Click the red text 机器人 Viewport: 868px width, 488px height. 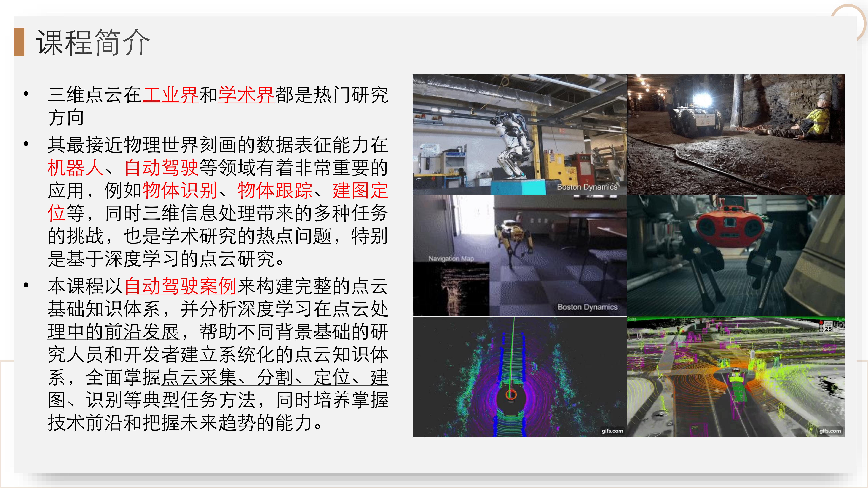pos(76,168)
